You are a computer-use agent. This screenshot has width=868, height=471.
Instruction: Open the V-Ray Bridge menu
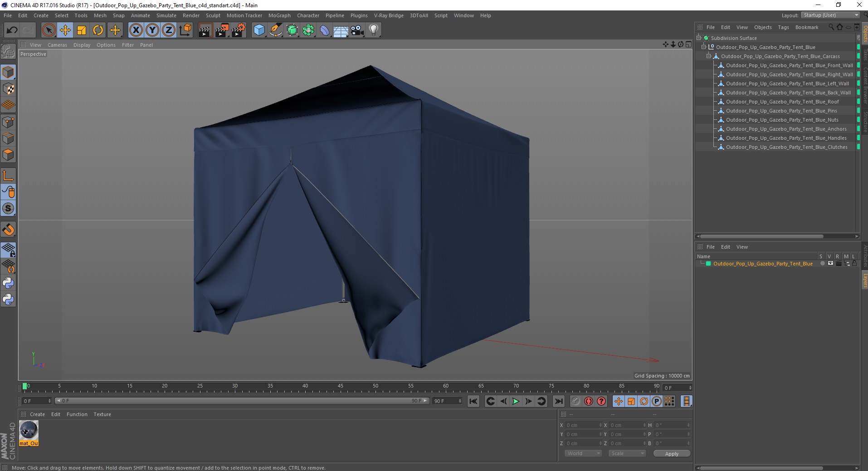click(389, 15)
